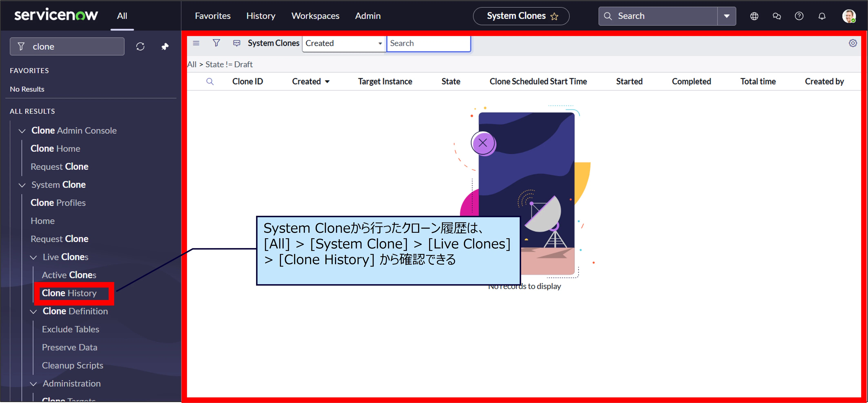
Task: Open the list personalization gear icon
Action: click(852, 43)
